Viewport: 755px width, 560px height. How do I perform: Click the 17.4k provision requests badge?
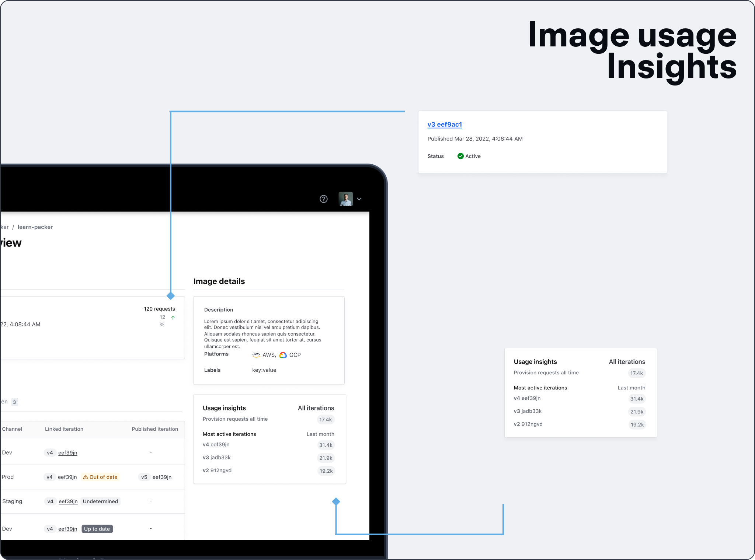325,420
